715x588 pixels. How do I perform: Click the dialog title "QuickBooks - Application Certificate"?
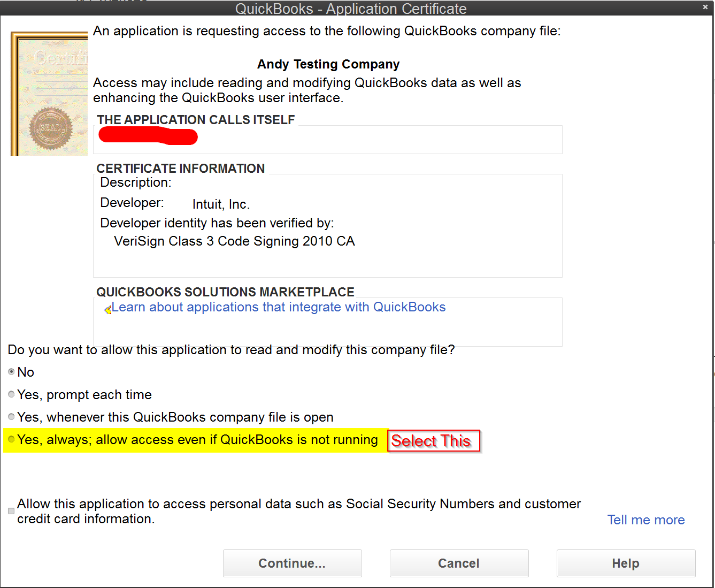(x=351, y=9)
